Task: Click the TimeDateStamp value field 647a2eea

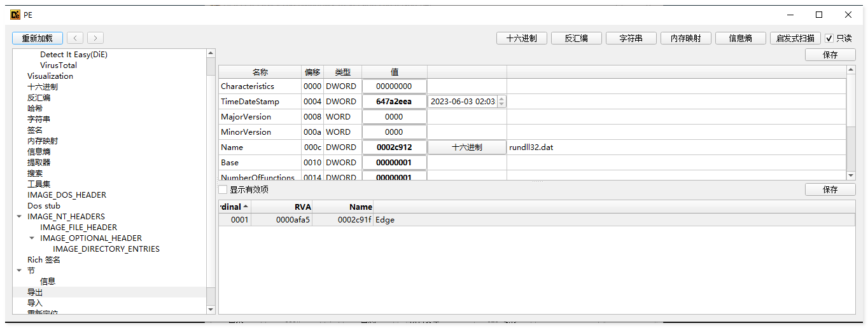Action: coord(394,102)
